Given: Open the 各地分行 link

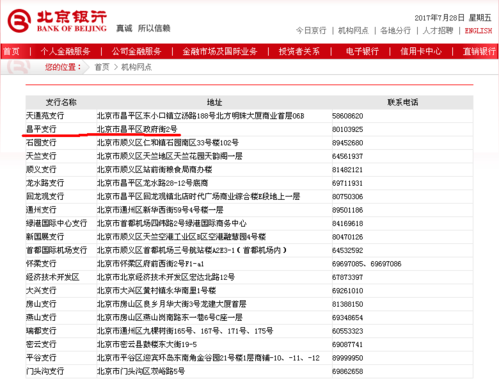Looking at the screenshot, I should pyautogui.click(x=396, y=31).
